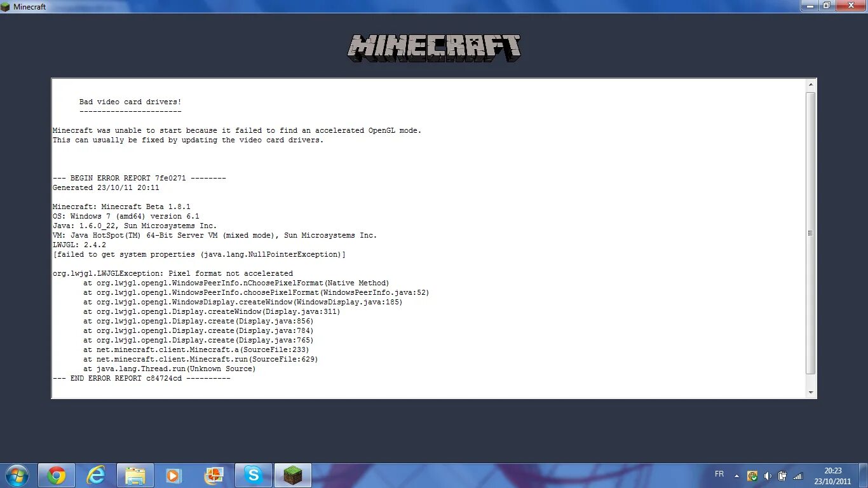Launch Windows Media Player from taskbar
868x488 pixels.
pyautogui.click(x=175, y=475)
